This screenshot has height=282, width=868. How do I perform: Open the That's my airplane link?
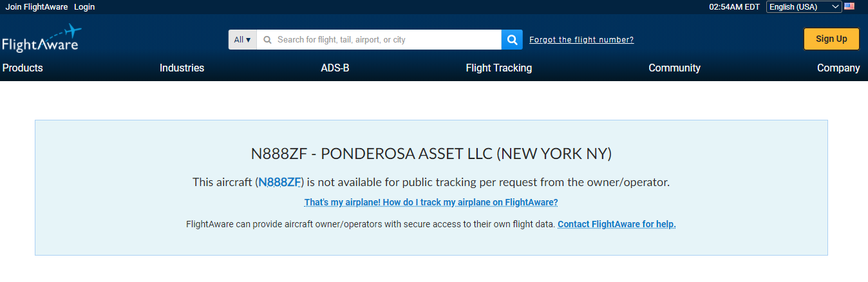431,202
